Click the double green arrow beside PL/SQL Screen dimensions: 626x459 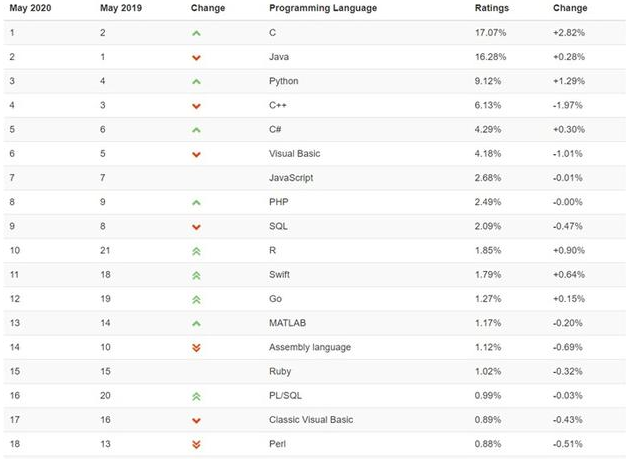coord(196,395)
